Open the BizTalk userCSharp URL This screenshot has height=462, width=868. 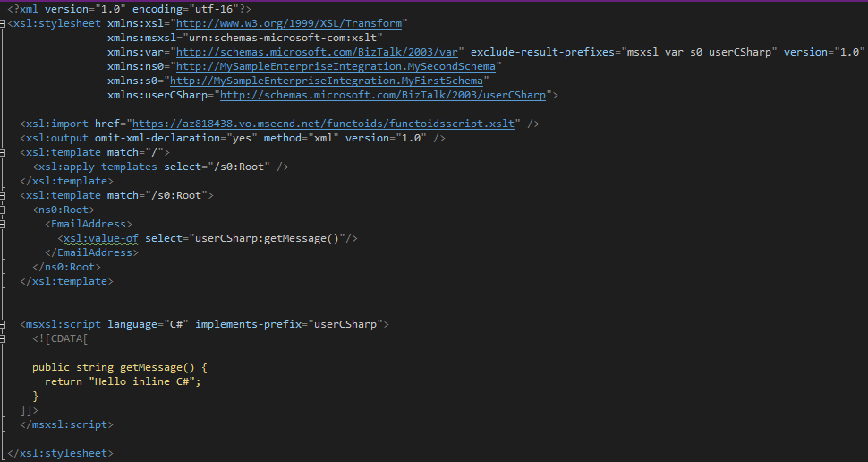pos(384,95)
